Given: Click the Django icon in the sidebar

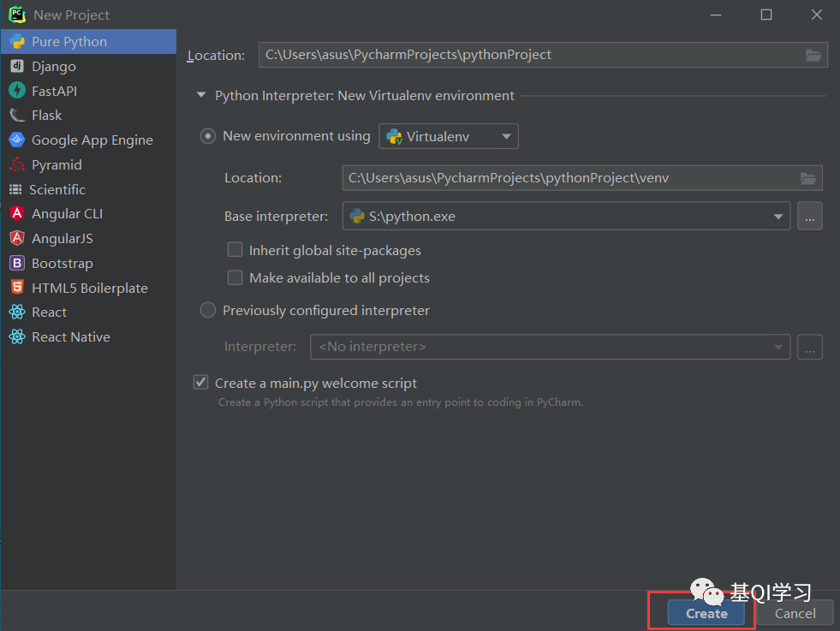Looking at the screenshot, I should 17,66.
